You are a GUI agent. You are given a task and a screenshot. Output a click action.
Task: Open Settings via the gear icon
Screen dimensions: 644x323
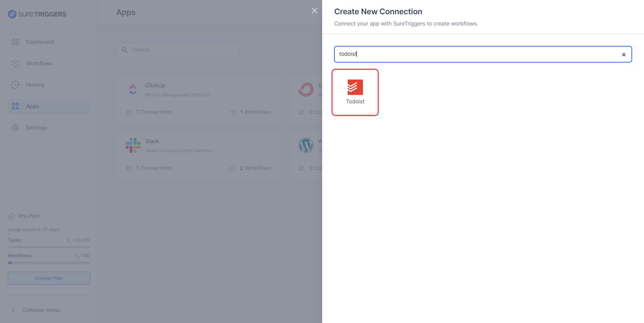(x=15, y=128)
